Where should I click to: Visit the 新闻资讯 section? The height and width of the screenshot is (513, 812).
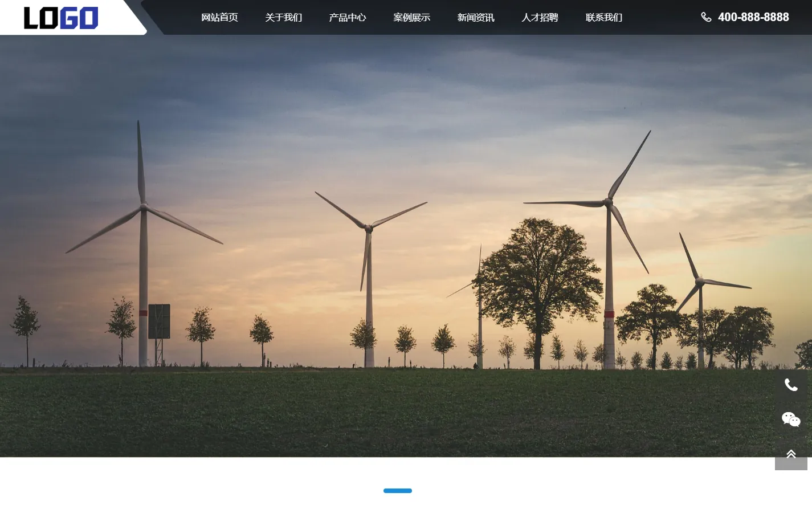coord(476,18)
